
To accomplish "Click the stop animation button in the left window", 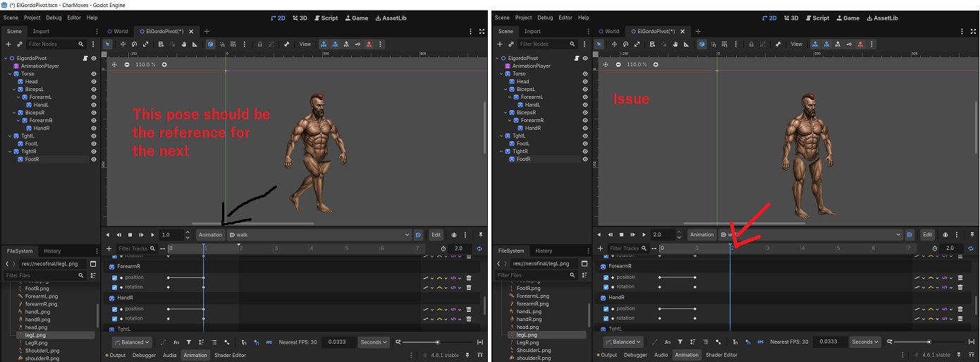I will 130,234.
